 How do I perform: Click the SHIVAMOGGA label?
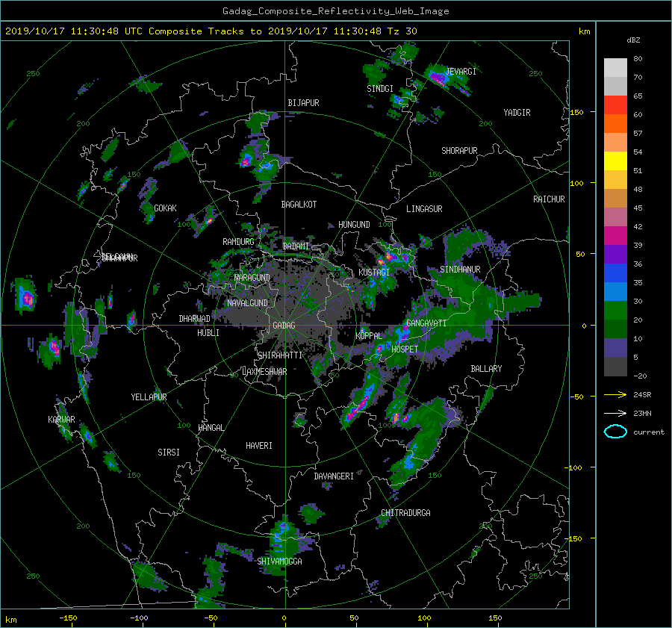coord(279,562)
